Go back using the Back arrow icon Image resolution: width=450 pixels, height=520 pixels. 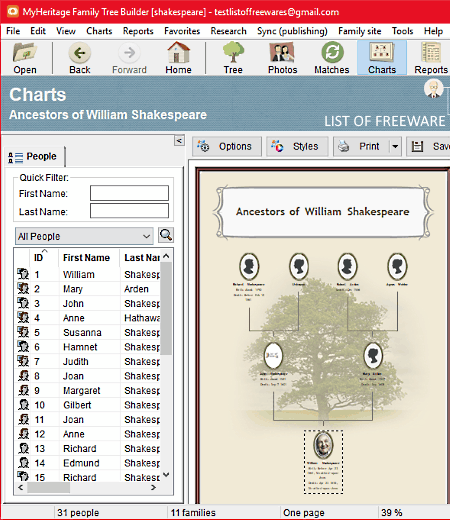[x=80, y=58]
